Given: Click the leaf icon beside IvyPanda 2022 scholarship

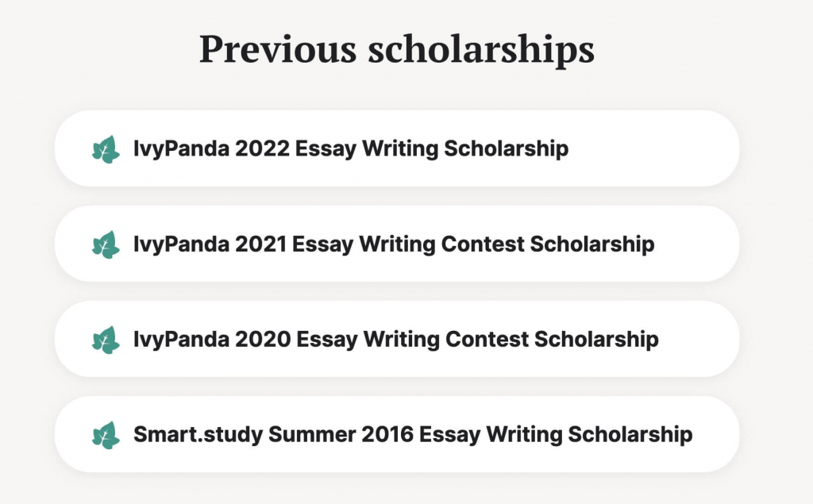Looking at the screenshot, I should (x=106, y=148).
